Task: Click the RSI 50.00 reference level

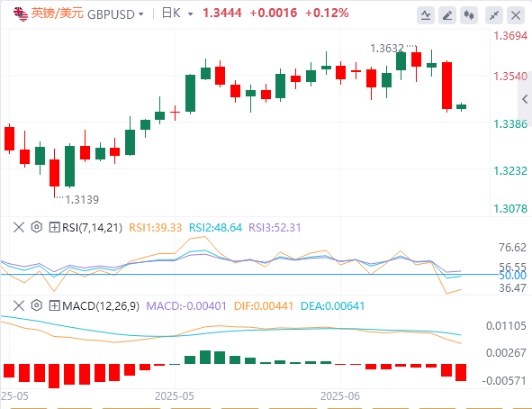Action: pos(512,276)
